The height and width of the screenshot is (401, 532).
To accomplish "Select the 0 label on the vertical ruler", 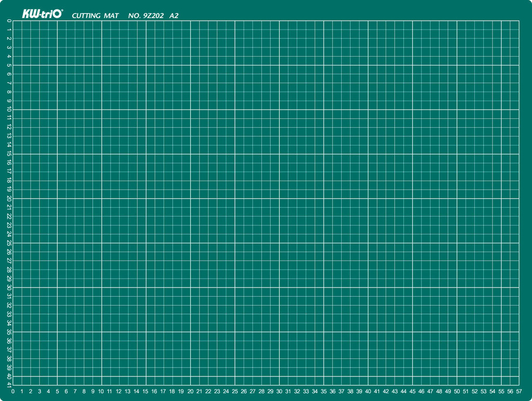I will 9,21.
